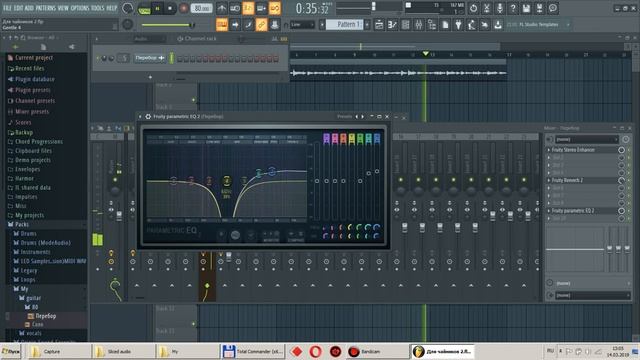Collapse the guitar folder in browser
Viewport: 640px width, 360px height.
pyautogui.click(x=33, y=298)
